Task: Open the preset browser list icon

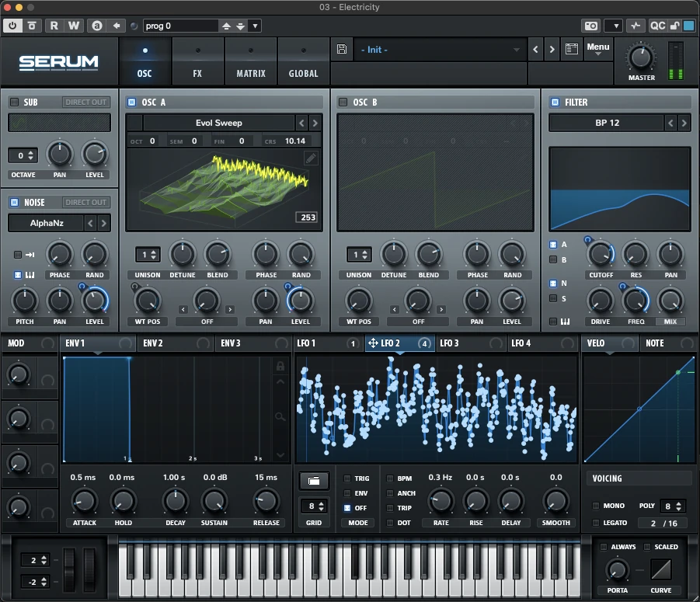Action: click(x=572, y=49)
